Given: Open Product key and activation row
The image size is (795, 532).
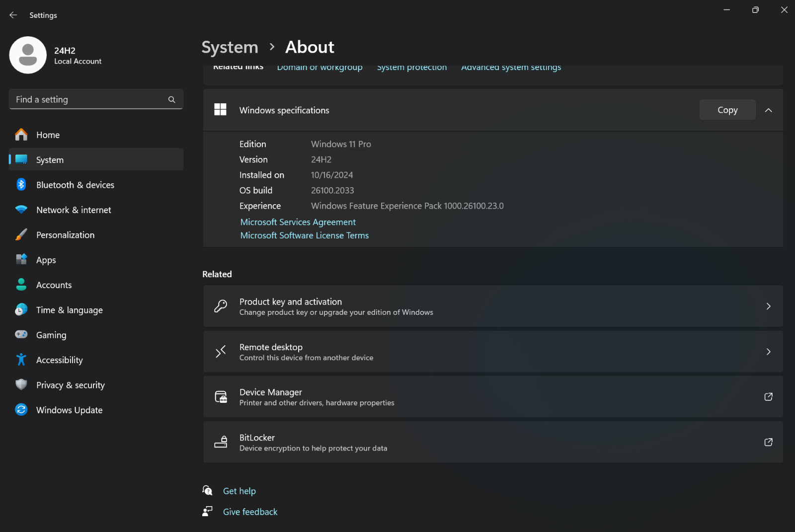Looking at the screenshot, I should click(x=493, y=306).
